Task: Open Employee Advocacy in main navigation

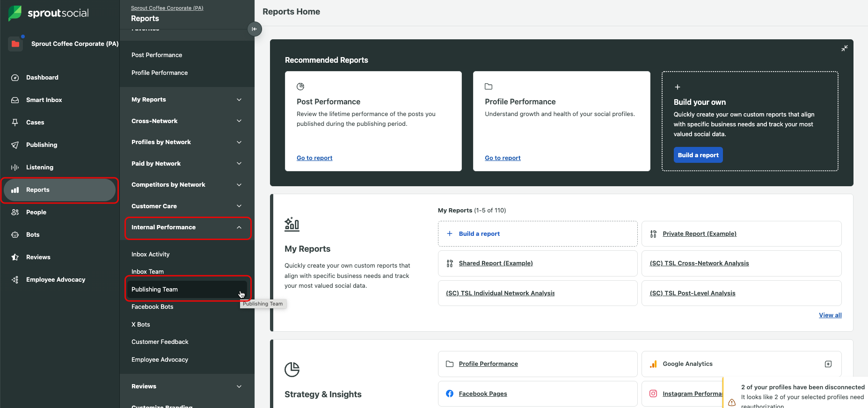Action: (56, 280)
